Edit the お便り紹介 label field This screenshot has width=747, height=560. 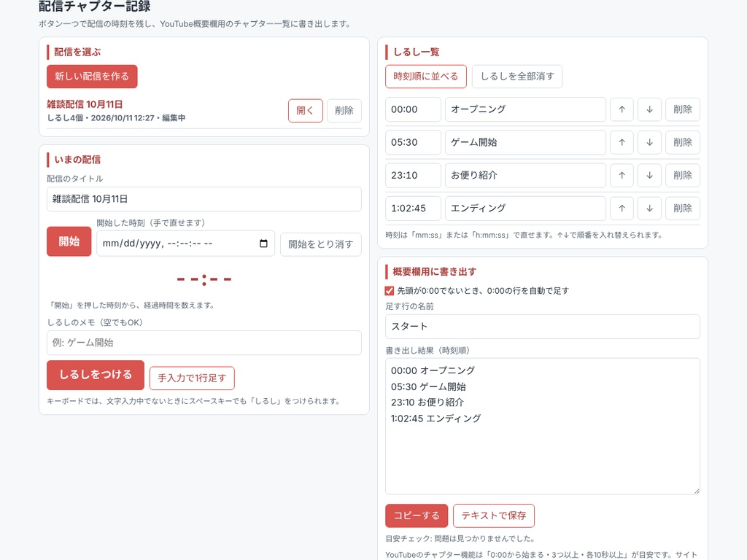[x=525, y=175]
